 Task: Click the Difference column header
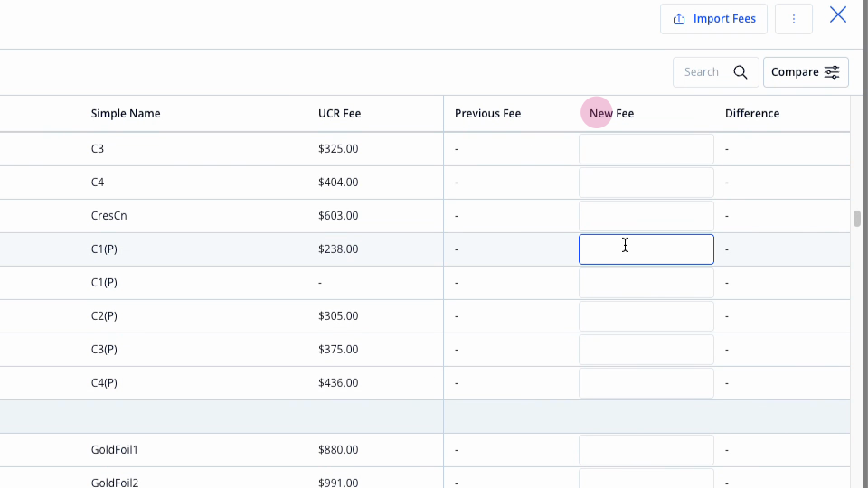[x=752, y=114]
